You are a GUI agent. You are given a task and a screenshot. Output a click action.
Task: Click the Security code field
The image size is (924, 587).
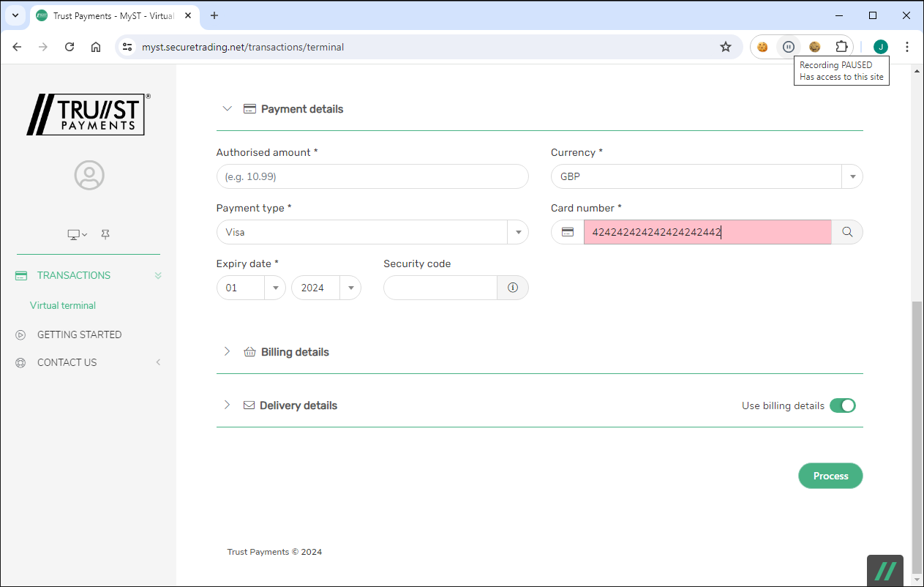pos(440,288)
